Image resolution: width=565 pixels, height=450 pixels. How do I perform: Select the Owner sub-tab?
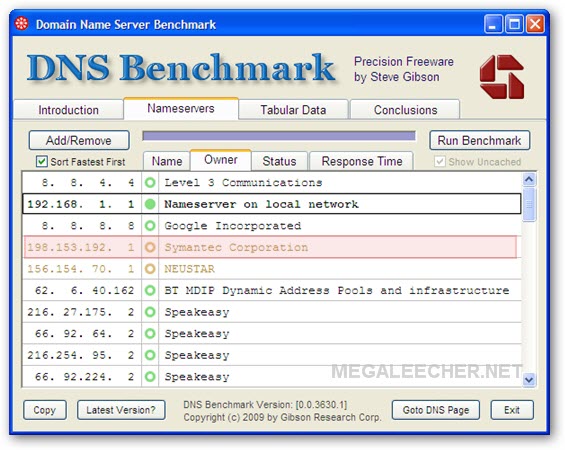(x=221, y=160)
